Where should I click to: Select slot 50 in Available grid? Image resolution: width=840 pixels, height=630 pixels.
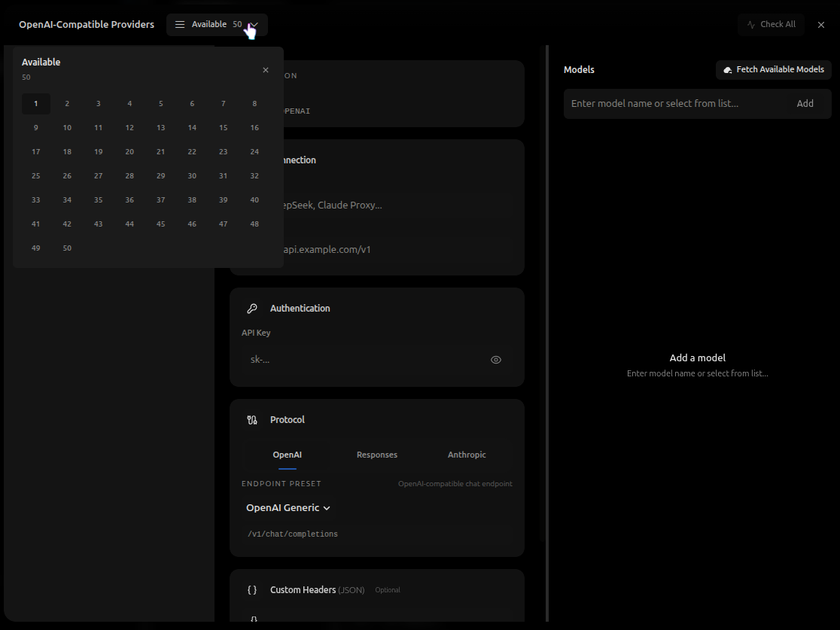pos(67,248)
